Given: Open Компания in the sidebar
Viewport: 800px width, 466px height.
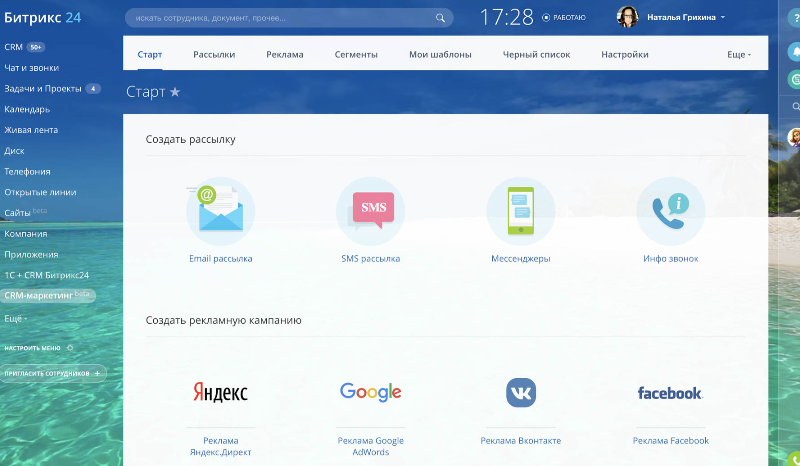Looking at the screenshot, I should pyautogui.click(x=26, y=234).
